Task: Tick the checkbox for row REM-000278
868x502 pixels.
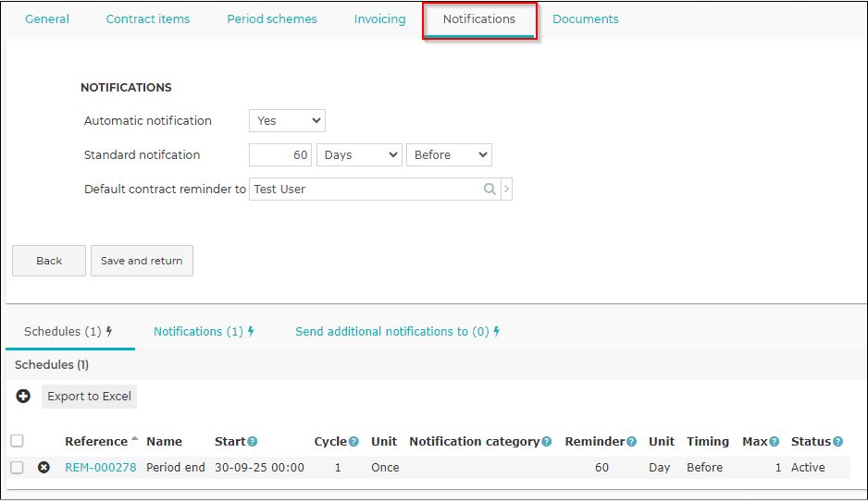Action: click(18, 468)
